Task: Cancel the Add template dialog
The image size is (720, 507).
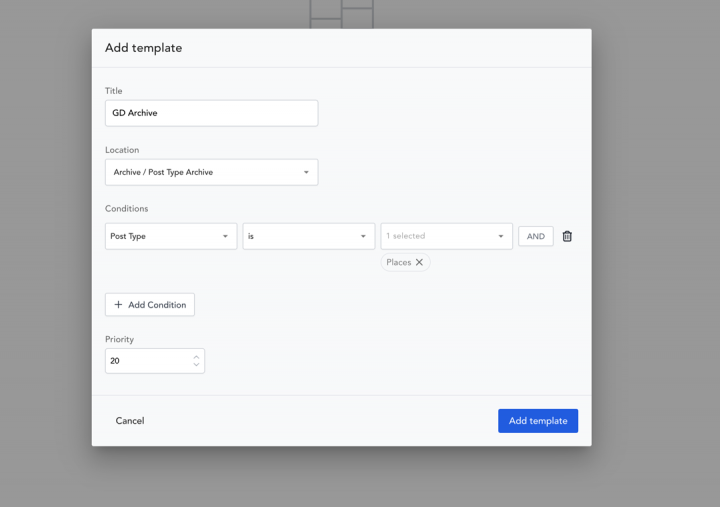Action: coord(130,421)
